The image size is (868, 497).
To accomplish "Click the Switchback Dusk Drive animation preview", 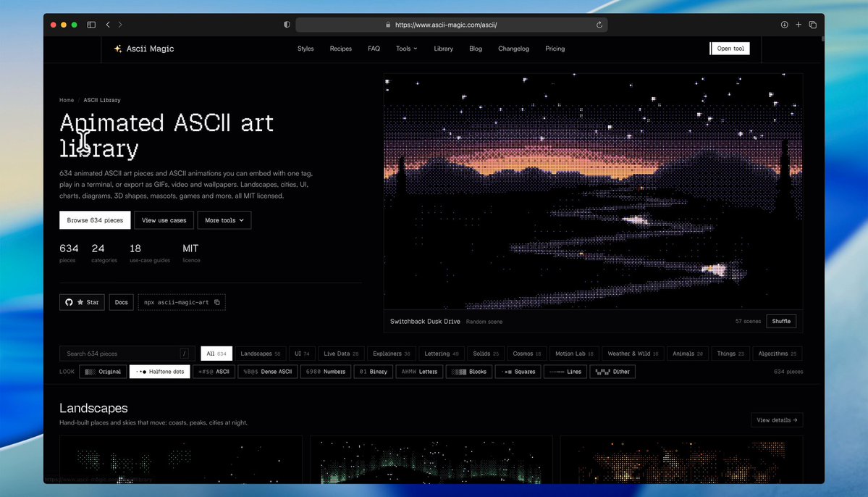I will (593, 192).
